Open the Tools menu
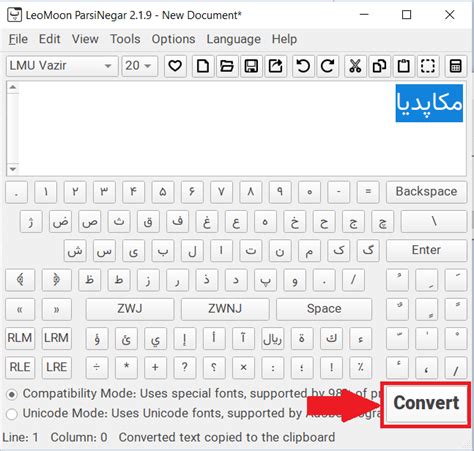Viewport: 474px width, 451px height. pos(125,39)
